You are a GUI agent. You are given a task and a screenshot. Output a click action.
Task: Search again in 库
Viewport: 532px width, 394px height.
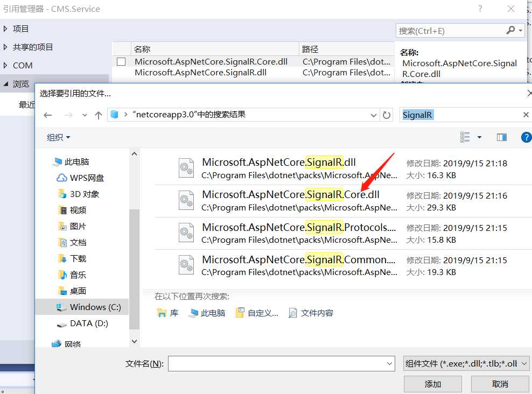tap(167, 313)
